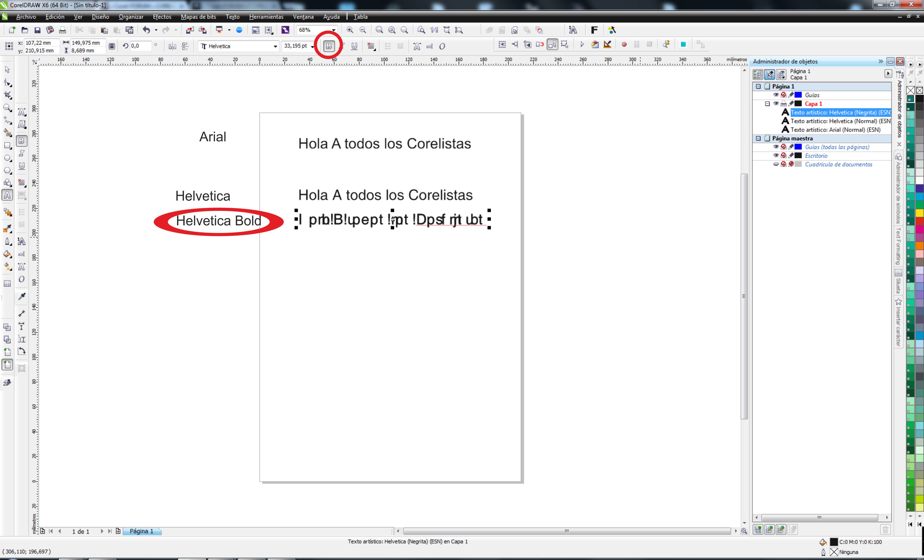The width and height of the screenshot is (924, 560).
Task: Click the mirror horizontally icon
Action: pos(172,46)
